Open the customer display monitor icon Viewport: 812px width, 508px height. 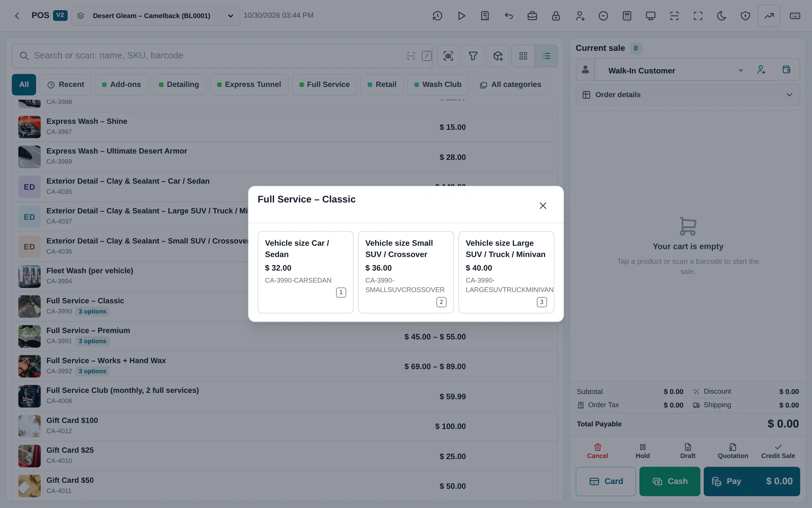pyautogui.click(x=651, y=16)
